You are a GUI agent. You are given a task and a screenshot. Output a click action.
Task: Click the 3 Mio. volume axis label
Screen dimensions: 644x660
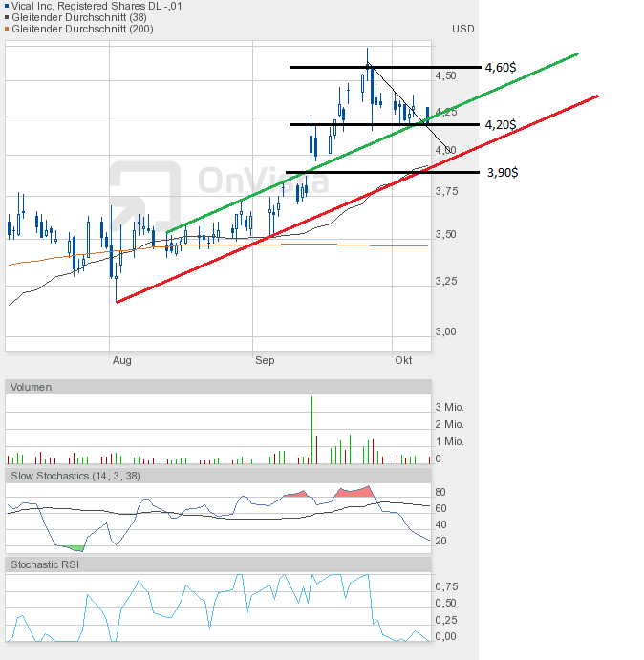449,408
